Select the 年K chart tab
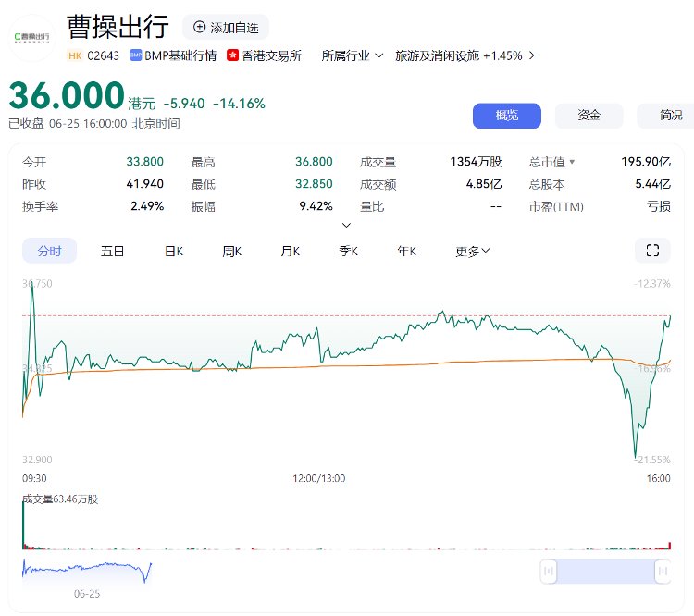This screenshot has height=616, width=694. [x=407, y=252]
